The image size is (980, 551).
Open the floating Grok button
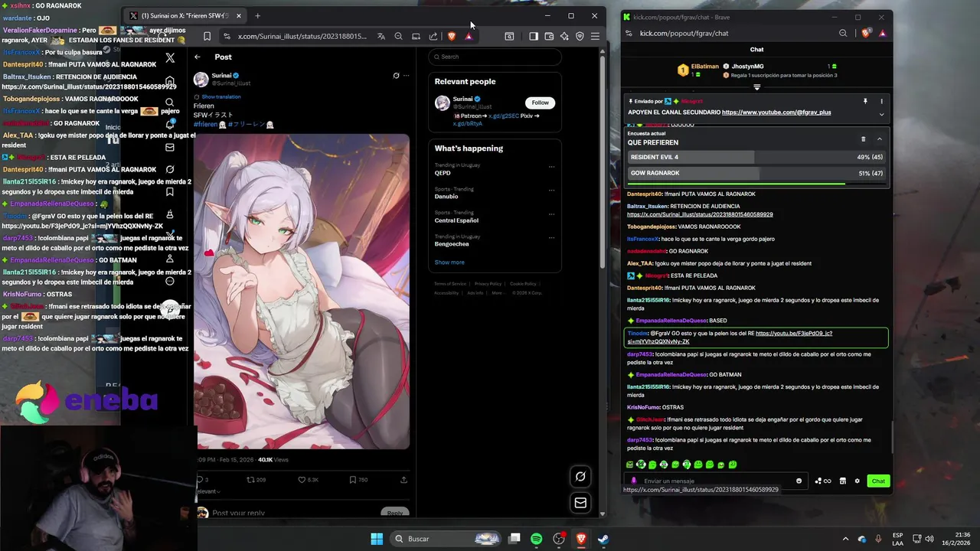coord(580,477)
